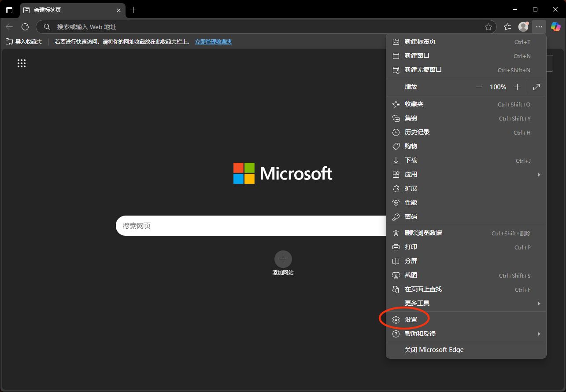
Task: Open 扩展 from the menu
Action: pos(466,189)
